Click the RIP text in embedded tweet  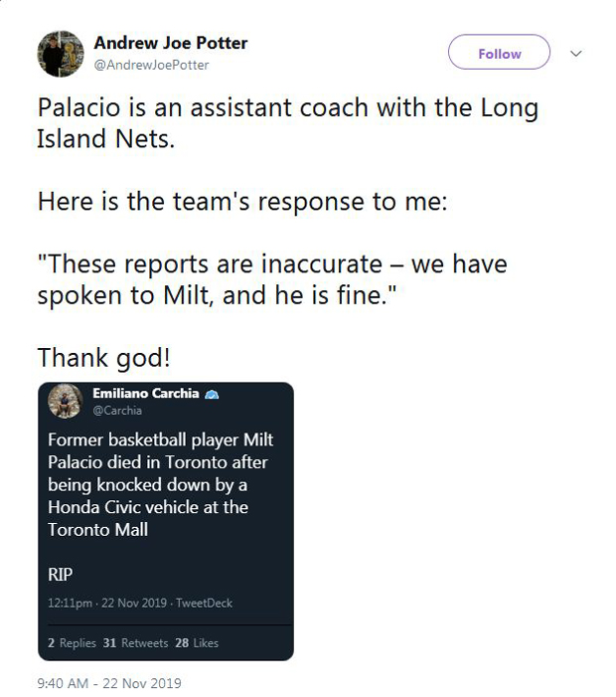click(x=60, y=574)
